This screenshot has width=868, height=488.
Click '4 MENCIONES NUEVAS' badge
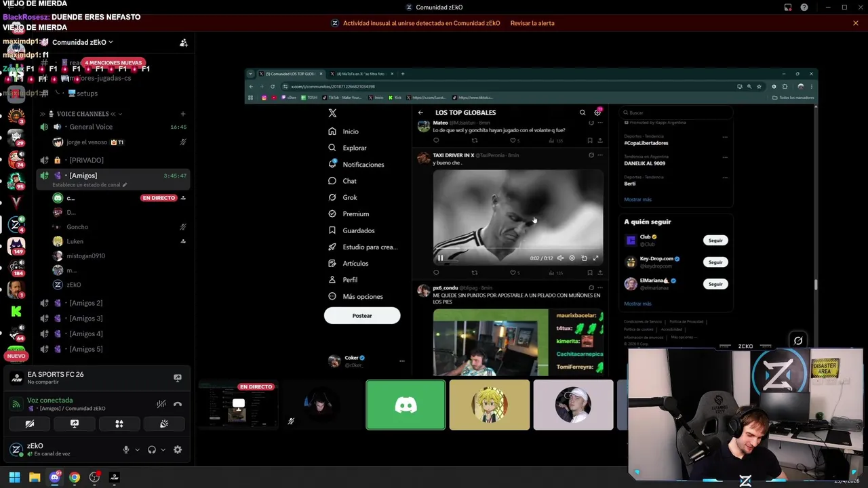click(x=113, y=63)
